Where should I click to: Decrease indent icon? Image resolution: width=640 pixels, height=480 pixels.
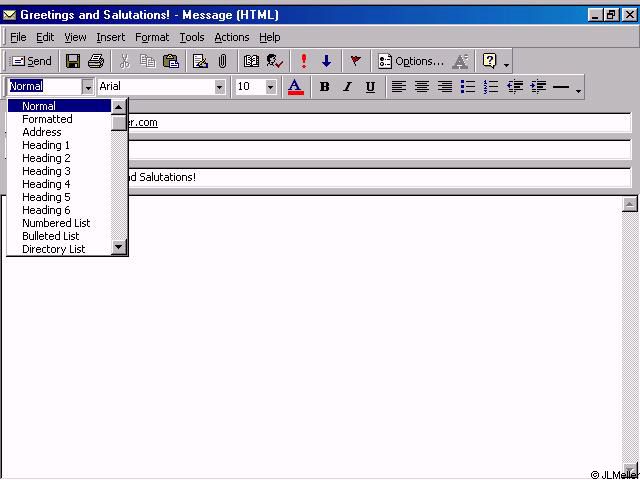coord(515,87)
